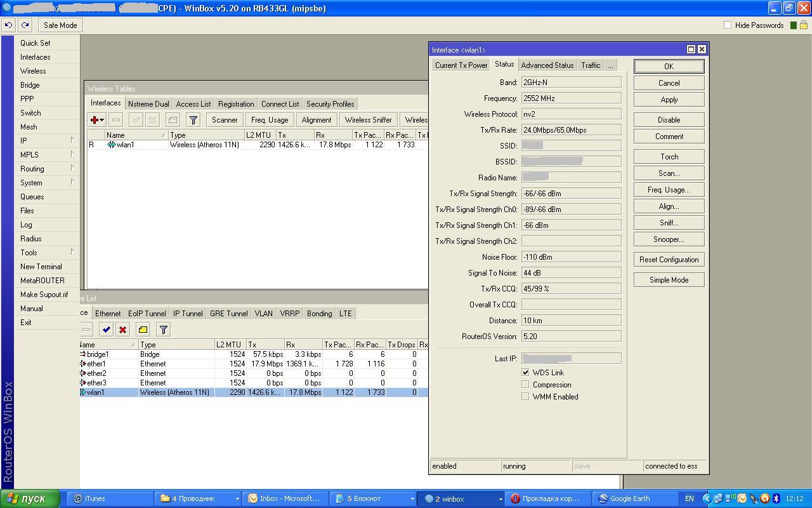Switch to the Advanced Status tab
The width and height of the screenshot is (812, 508).
pos(547,65)
